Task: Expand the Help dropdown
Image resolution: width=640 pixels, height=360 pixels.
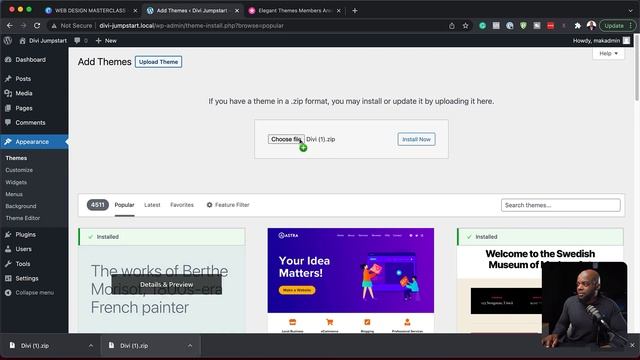Action: [x=608, y=53]
